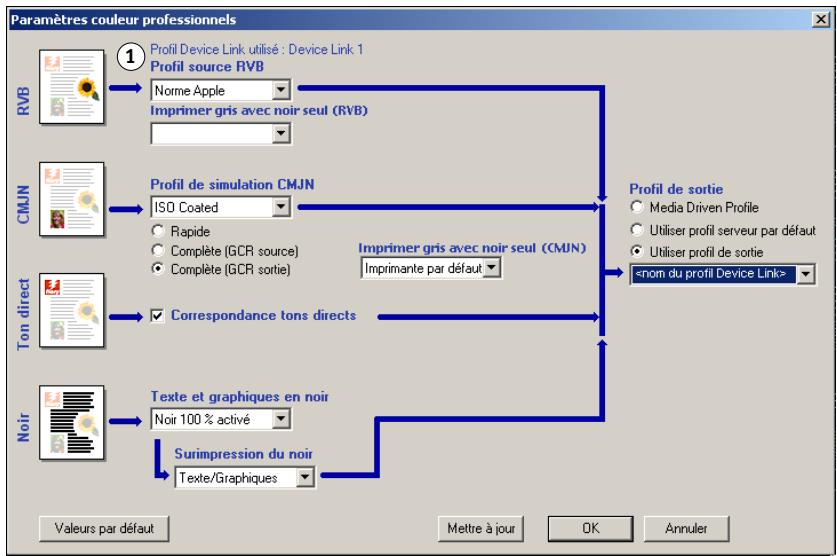The width and height of the screenshot is (837, 556).
Task: Click the Noir document thumbnail
Action: tap(72, 423)
